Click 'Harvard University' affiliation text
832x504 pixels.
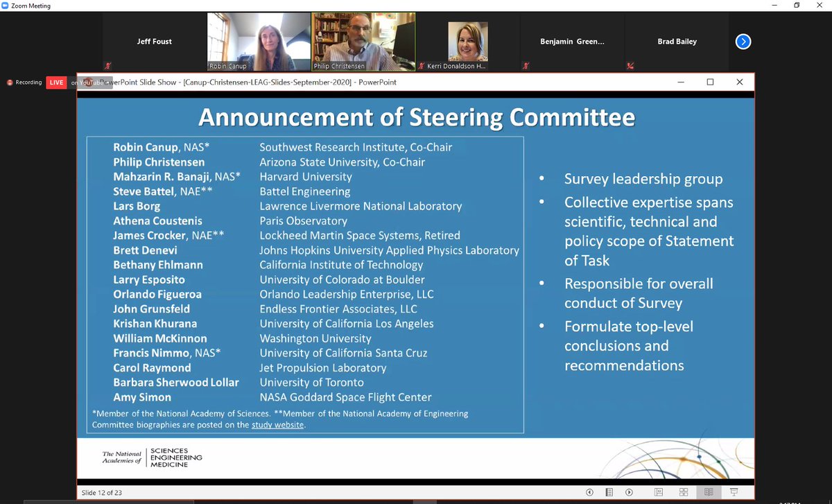304,177
